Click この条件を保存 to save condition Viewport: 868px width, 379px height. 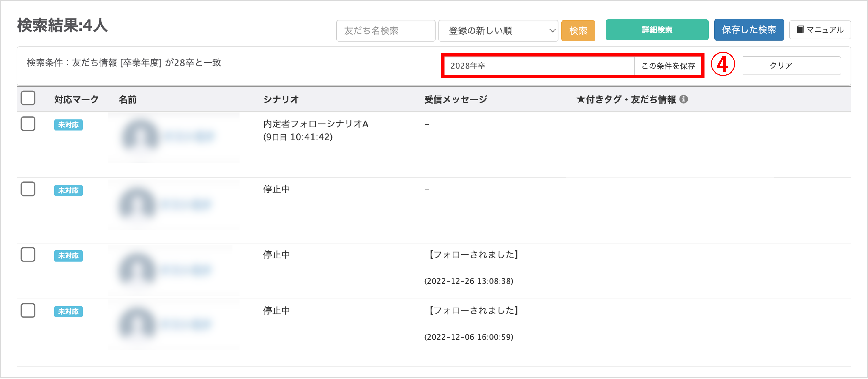(x=668, y=66)
